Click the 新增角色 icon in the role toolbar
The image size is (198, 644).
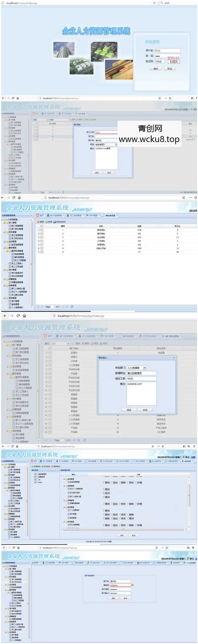point(33,466)
